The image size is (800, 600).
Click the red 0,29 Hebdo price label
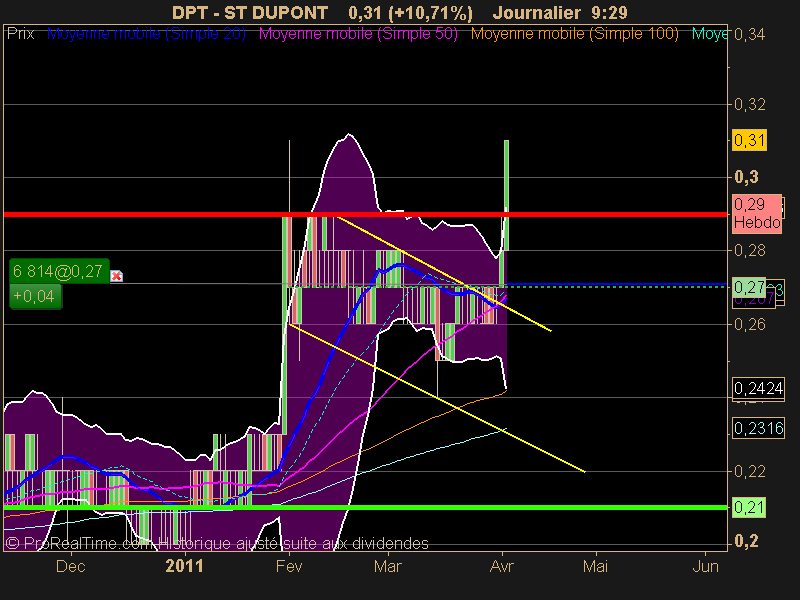(757, 214)
